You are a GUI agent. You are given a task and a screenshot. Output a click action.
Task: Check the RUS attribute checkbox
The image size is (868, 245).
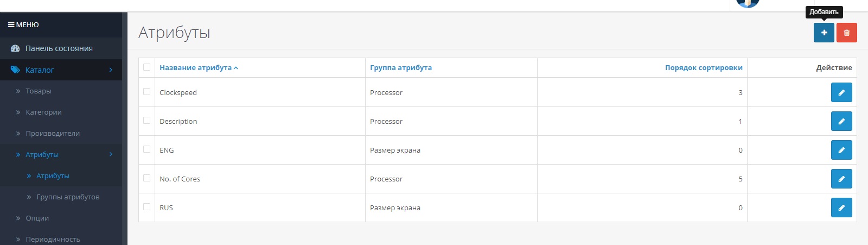pyautogui.click(x=146, y=207)
